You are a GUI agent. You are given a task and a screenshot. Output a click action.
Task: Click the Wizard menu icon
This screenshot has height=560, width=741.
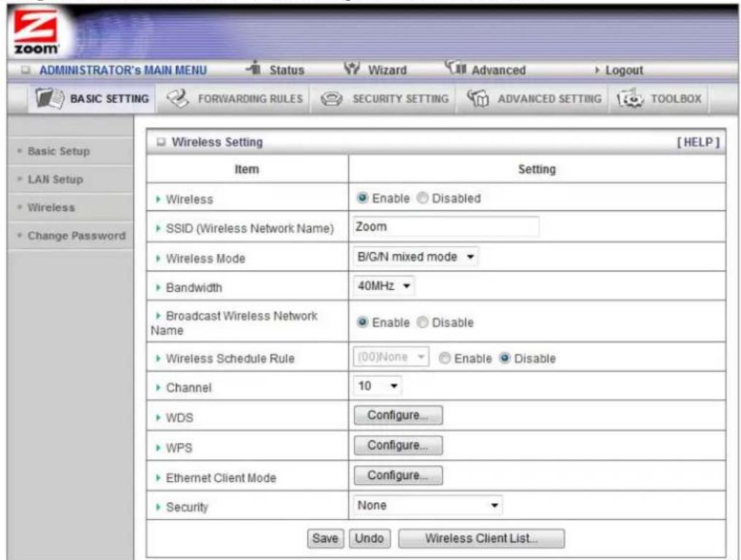pos(352,69)
